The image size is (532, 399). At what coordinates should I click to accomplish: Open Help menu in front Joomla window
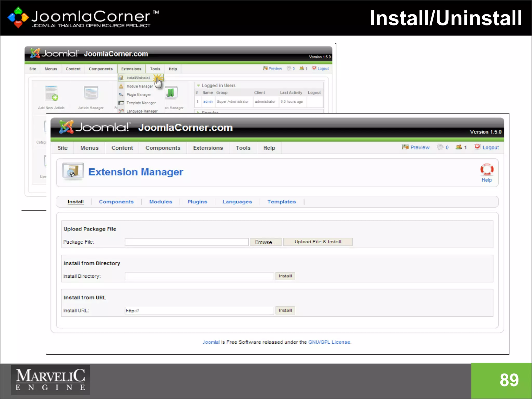(x=269, y=148)
